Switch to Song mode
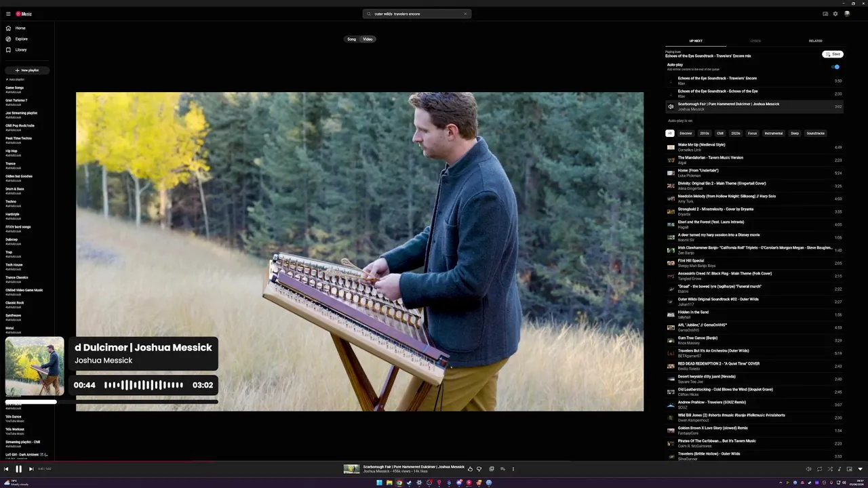The height and width of the screenshot is (488, 868). pyautogui.click(x=351, y=39)
